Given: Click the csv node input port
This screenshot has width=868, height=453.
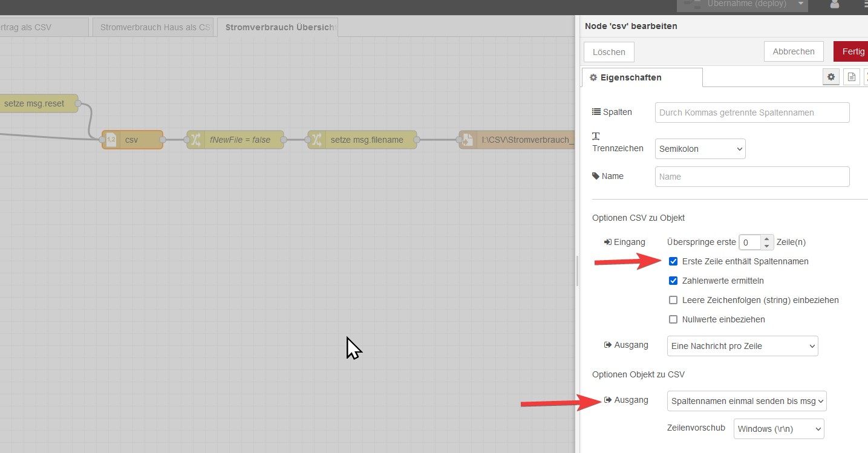Looking at the screenshot, I should pos(102,140).
